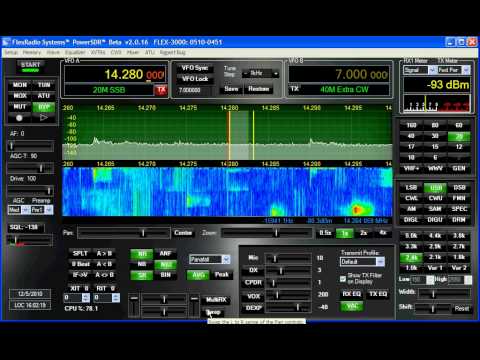Select the 160 meter band button
The height and width of the screenshot is (360, 480).
tap(411, 125)
